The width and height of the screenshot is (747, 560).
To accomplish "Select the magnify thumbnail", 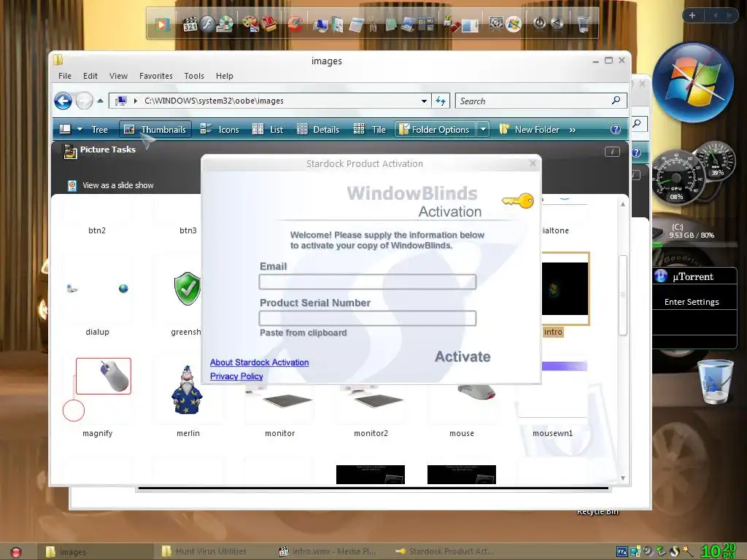I will coord(97,391).
